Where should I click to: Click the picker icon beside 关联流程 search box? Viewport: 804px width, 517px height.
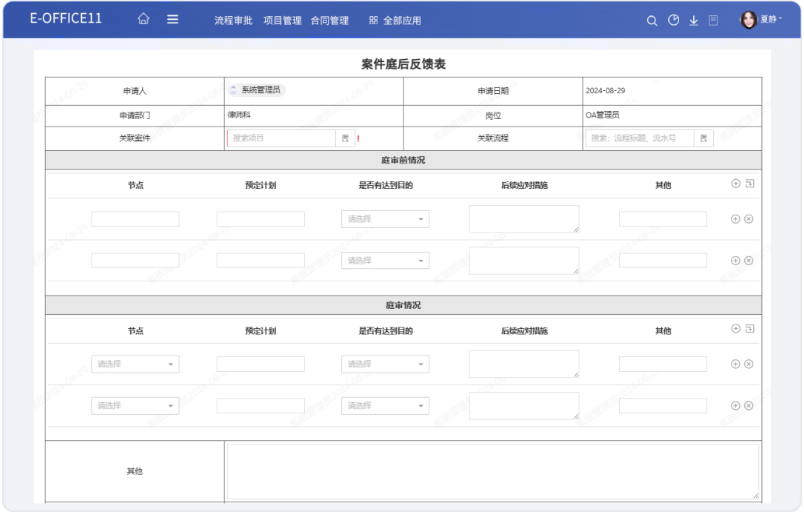[x=704, y=139]
